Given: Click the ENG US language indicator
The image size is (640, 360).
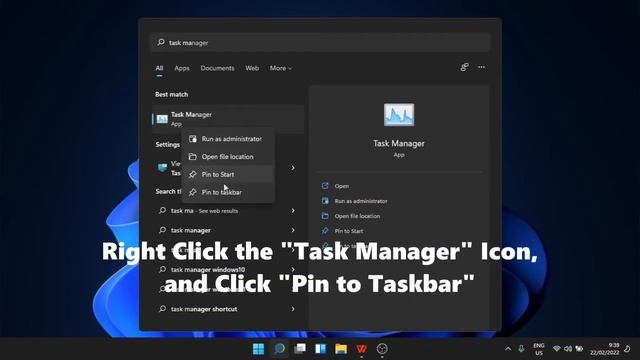Looking at the screenshot, I should pos(539,349).
